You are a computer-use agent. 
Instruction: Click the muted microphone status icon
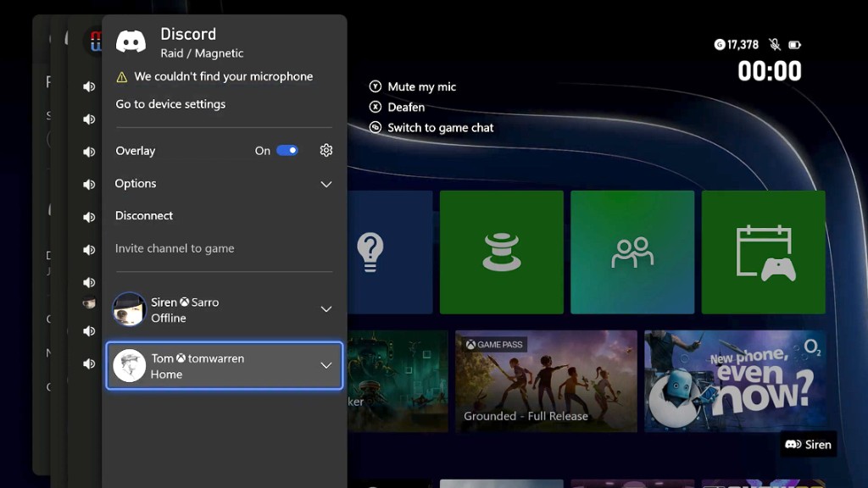click(x=775, y=45)
